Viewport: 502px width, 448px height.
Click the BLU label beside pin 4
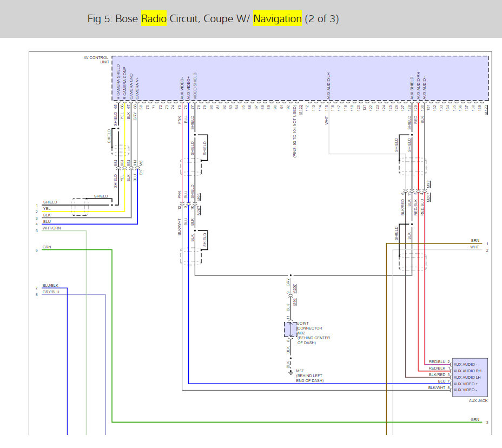47,222
